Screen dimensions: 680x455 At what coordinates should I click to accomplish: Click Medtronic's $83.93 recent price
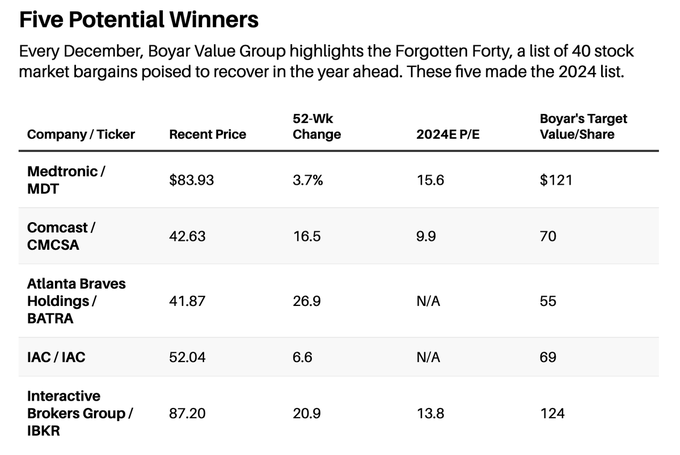pos(192,180)
